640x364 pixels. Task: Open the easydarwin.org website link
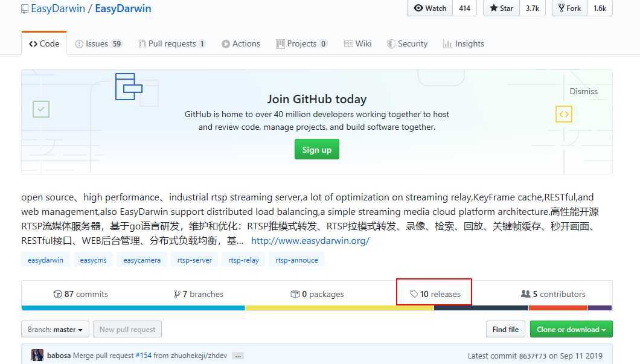click(310, 241)
